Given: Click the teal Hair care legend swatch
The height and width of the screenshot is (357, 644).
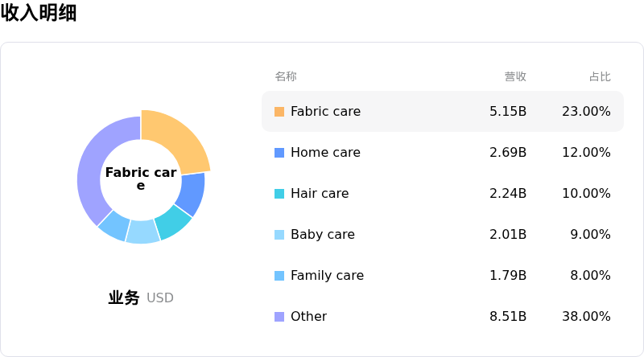Looking at the screenshot, I should [279, 194].
